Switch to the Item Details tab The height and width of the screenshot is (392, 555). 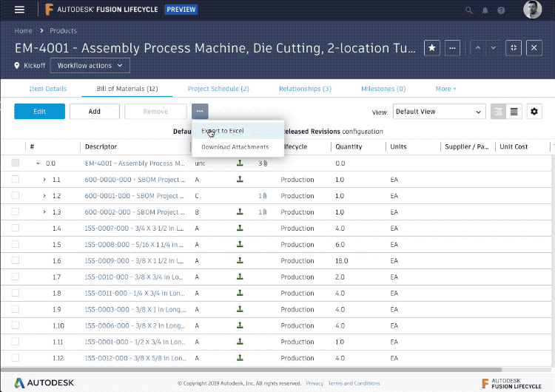pyautogui.click(x=48, y=89)
